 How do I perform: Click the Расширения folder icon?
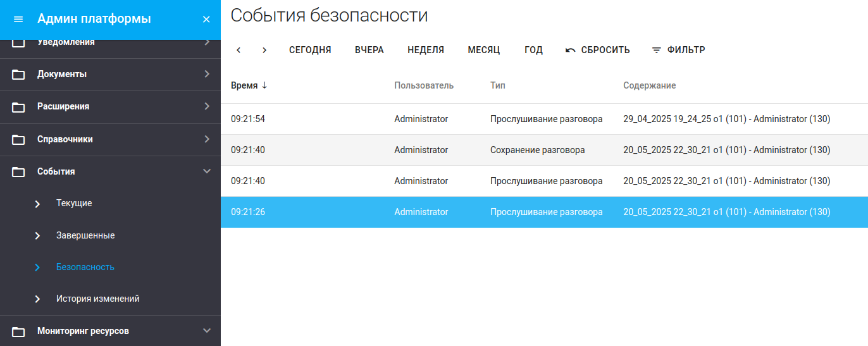click(19, 107)
